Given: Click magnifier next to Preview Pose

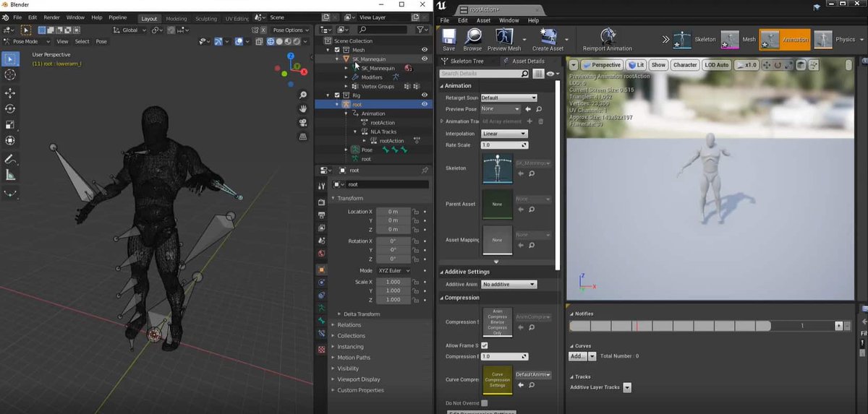Looking at the screenshot, I should (x=539, y=109).
